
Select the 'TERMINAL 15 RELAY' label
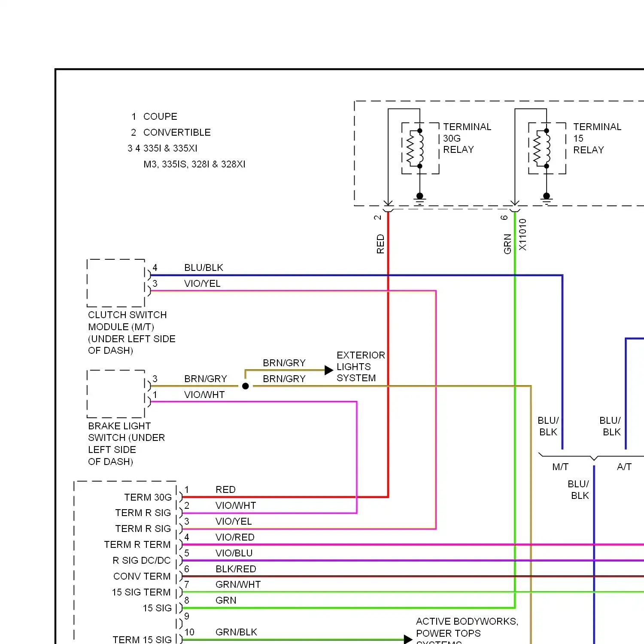pyautogui.click(x=597, y=138)
